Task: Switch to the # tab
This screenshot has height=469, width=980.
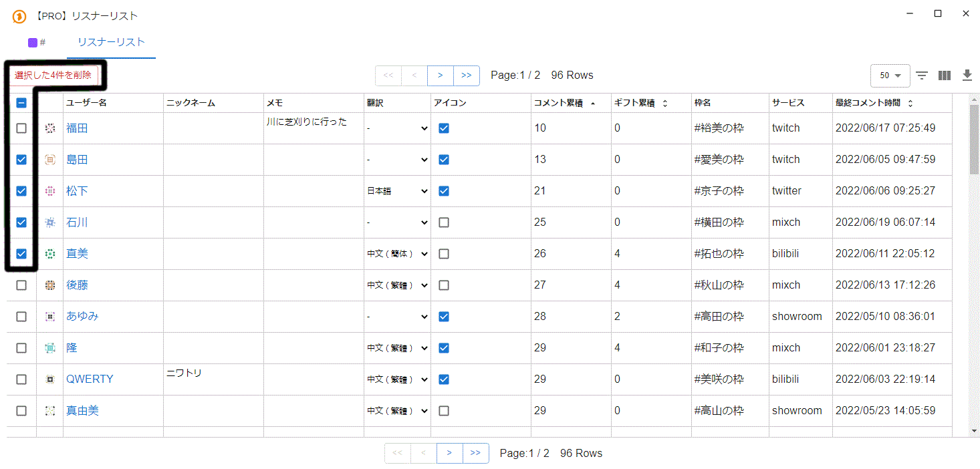Action: point(37,42)
